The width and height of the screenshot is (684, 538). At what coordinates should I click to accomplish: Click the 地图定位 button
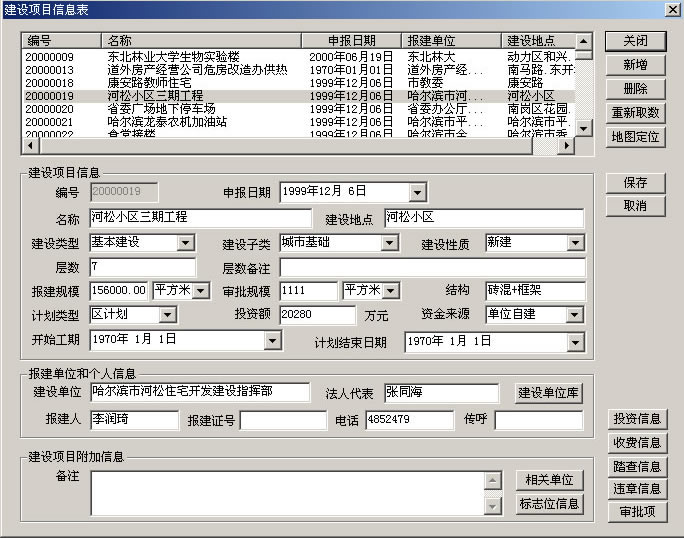(635, 137)
